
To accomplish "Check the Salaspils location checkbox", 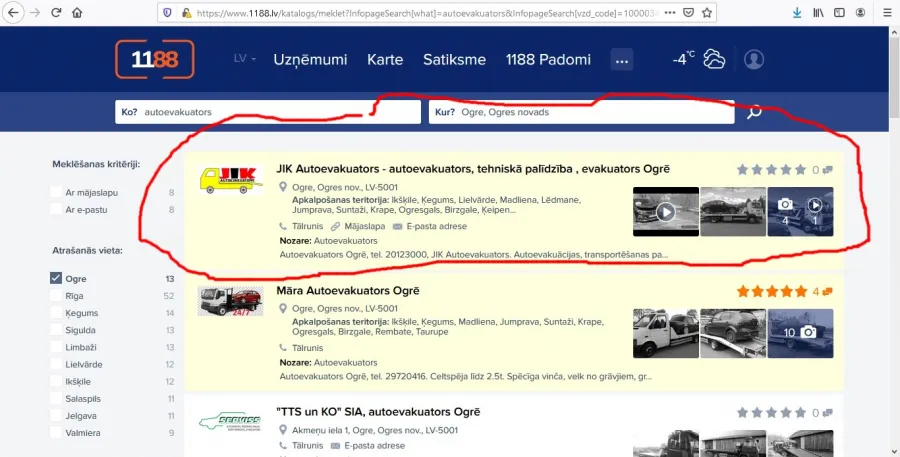I will pyautogui.click(x=56, y=398).
